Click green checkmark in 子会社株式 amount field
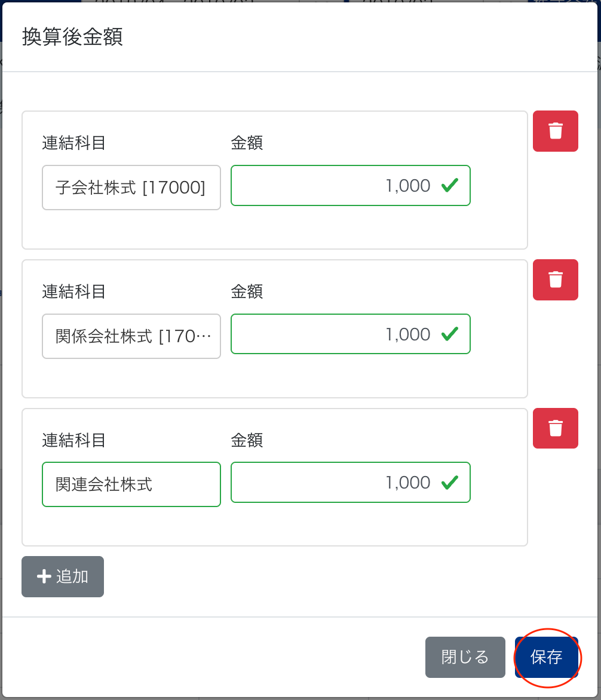The height and width of the screenshot is (700, 601). click(x=449, y=186)
